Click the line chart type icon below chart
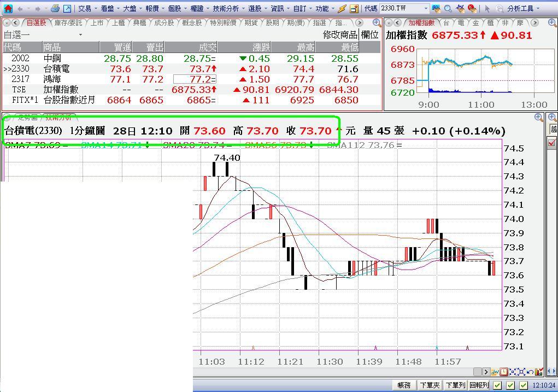Screen dimensions: 558x392 coord(495,372)
